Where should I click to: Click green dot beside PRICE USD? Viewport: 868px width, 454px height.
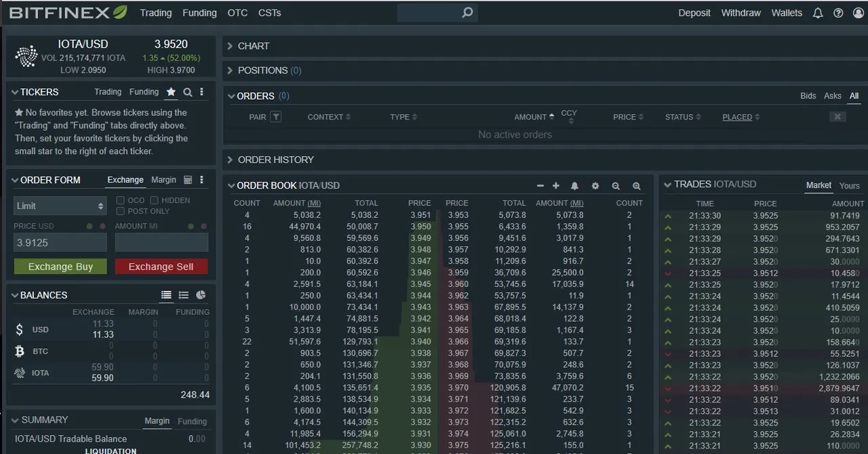90,226
